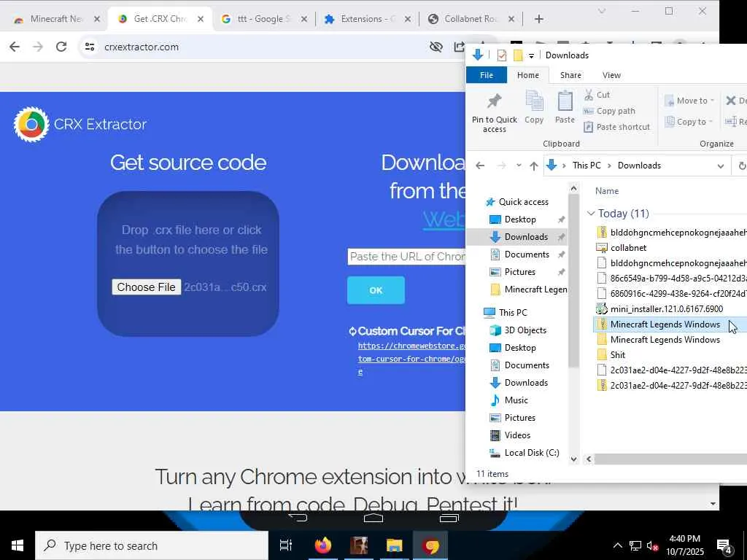This screenshot has height=560, width=747.
Task: Click the Chrome back arrow button
Action: tap(15, 47)
